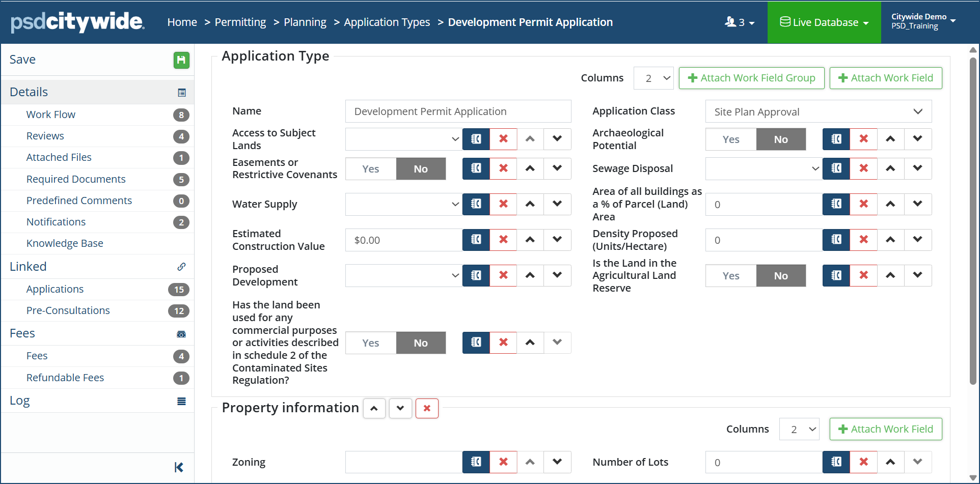Image resolution: width=980 pixels, height=484 pixels.
Task: Remove the Sewage Disposal field with red X
Action: pos(863,168)
